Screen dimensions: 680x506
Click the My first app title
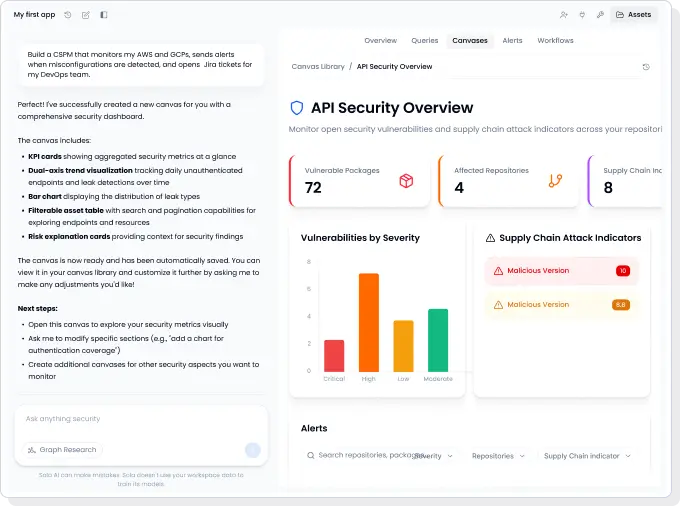coord(34,15)
